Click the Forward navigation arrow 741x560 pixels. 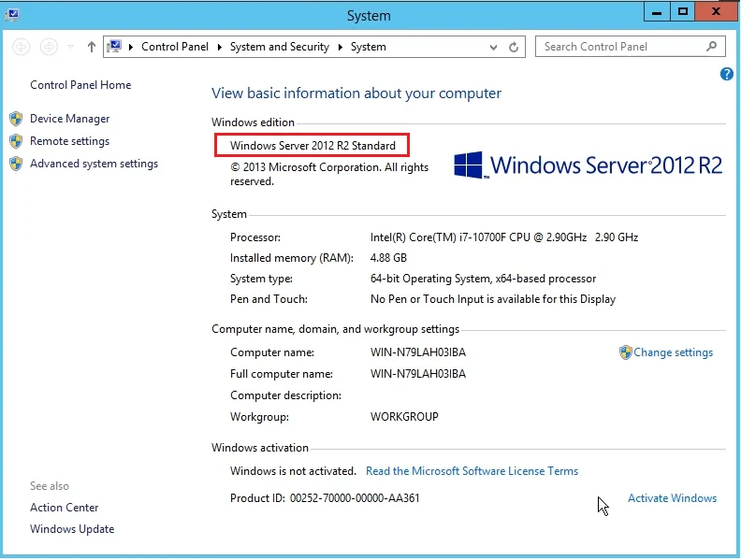(x=49, y=47)
